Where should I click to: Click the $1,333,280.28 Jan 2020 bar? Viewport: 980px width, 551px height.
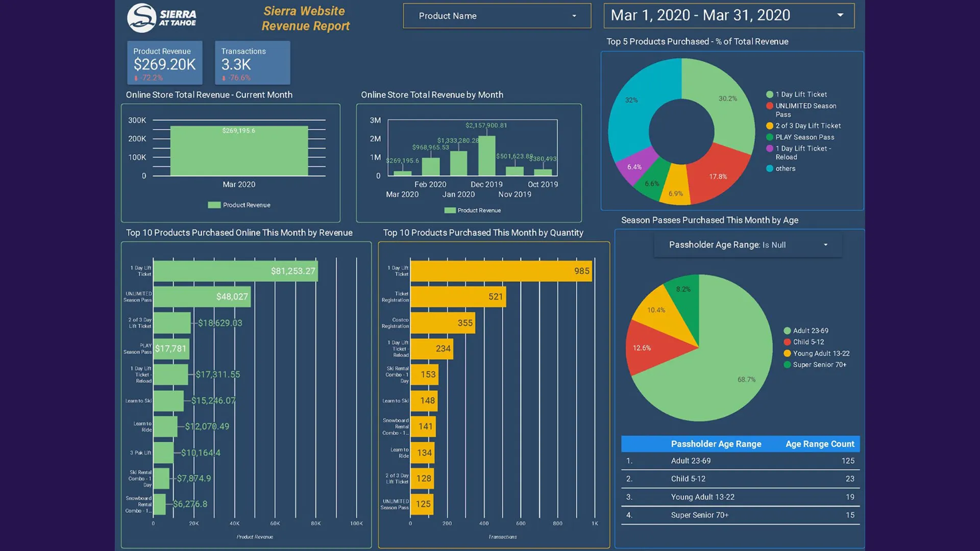[458, 163]
